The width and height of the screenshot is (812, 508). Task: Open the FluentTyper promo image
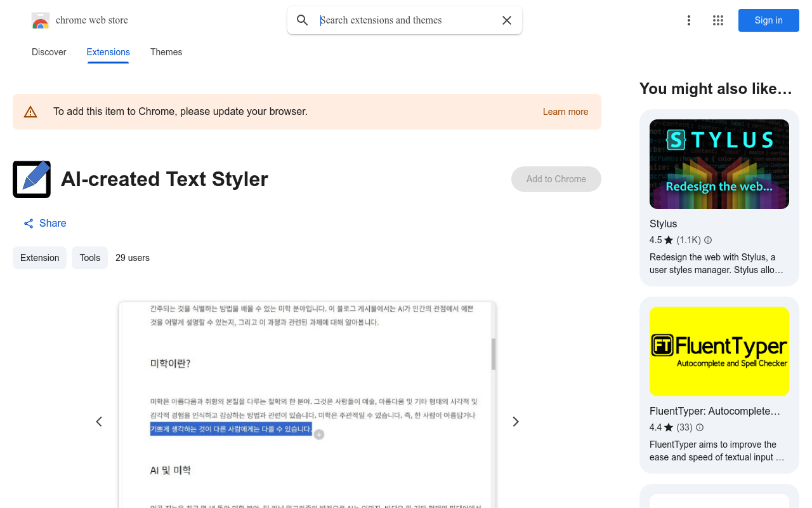[x=719, y=351]
